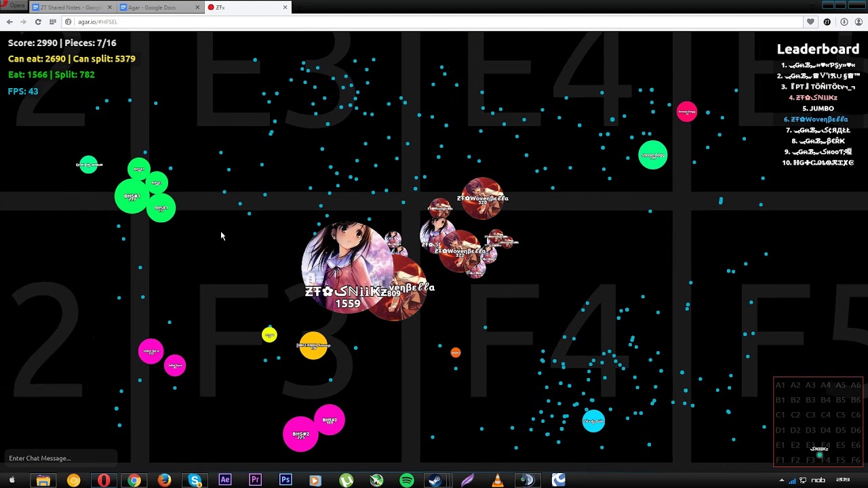Close the ZT Shared Notes tab

tap(110, 7)
